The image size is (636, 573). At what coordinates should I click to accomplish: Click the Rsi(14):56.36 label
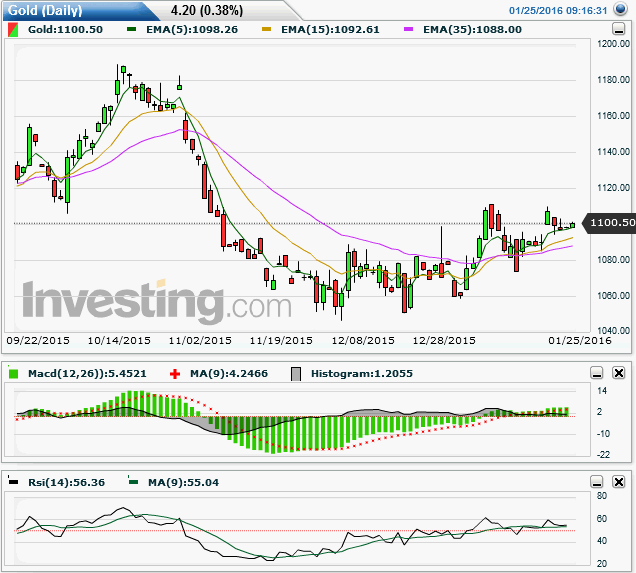67,483
